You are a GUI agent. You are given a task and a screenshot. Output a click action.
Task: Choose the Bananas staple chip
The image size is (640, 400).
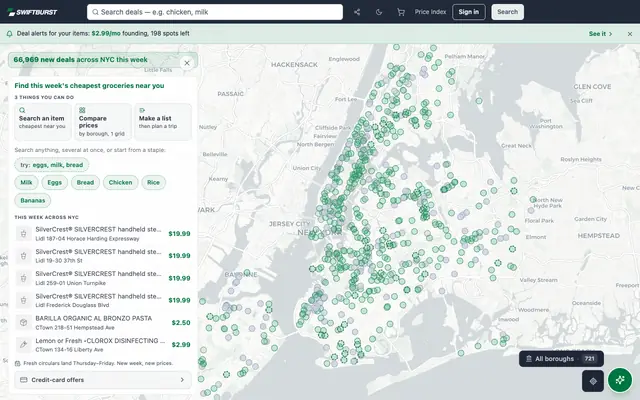tap(33, 200)
